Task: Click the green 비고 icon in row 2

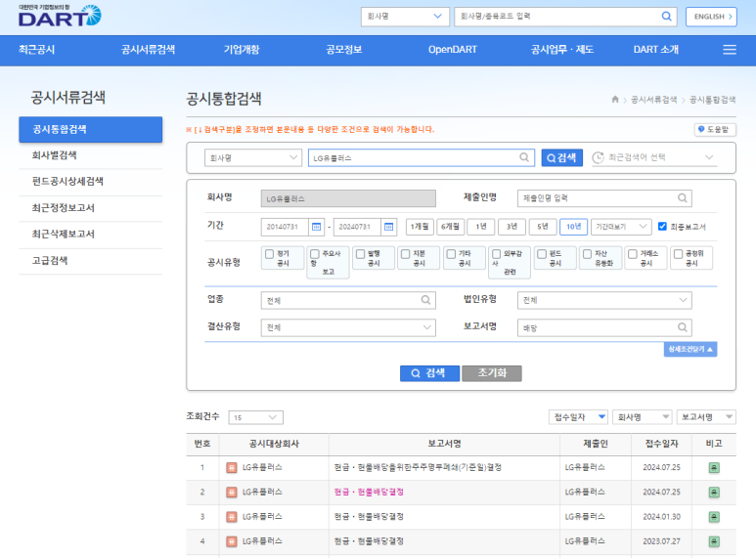Action: (714, 492)
